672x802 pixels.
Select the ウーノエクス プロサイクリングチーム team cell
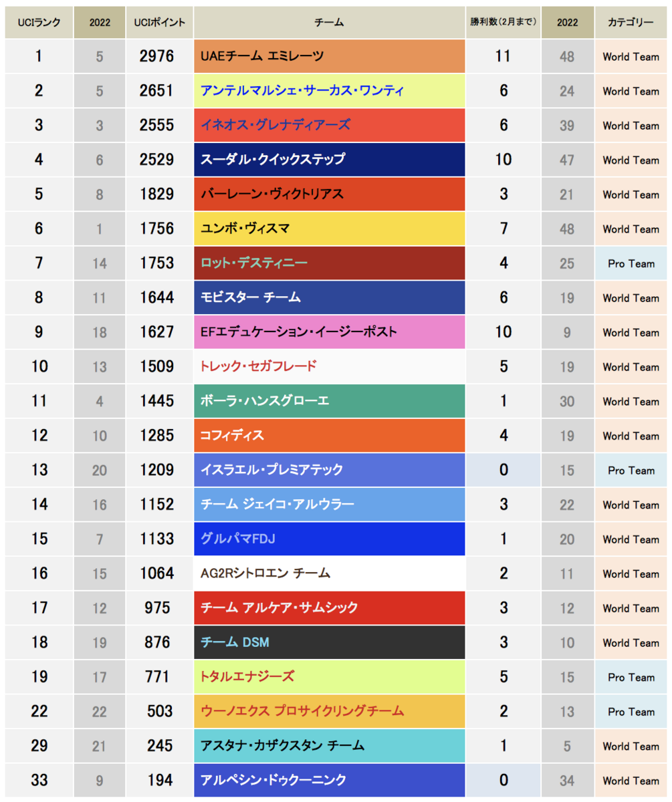coord(329,712)
